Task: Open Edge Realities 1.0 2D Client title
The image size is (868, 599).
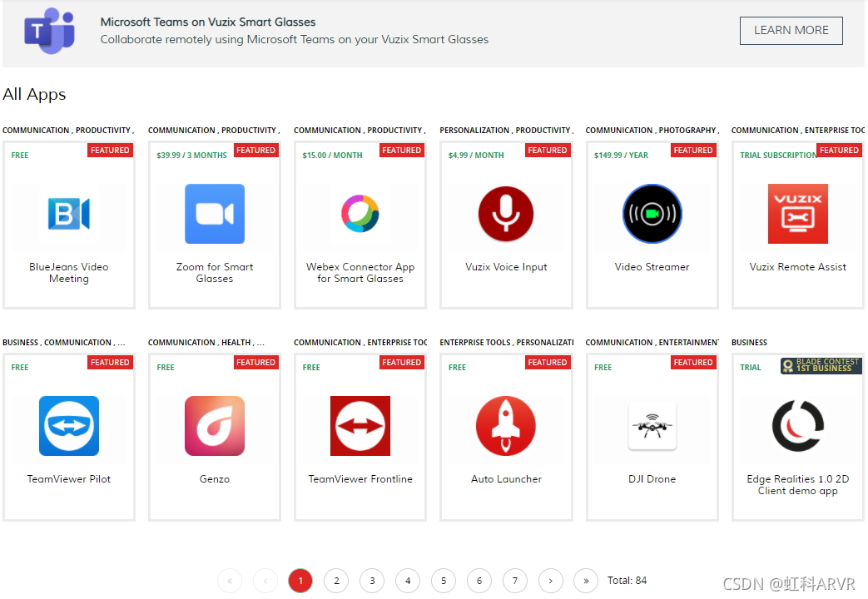Action: 798,484
